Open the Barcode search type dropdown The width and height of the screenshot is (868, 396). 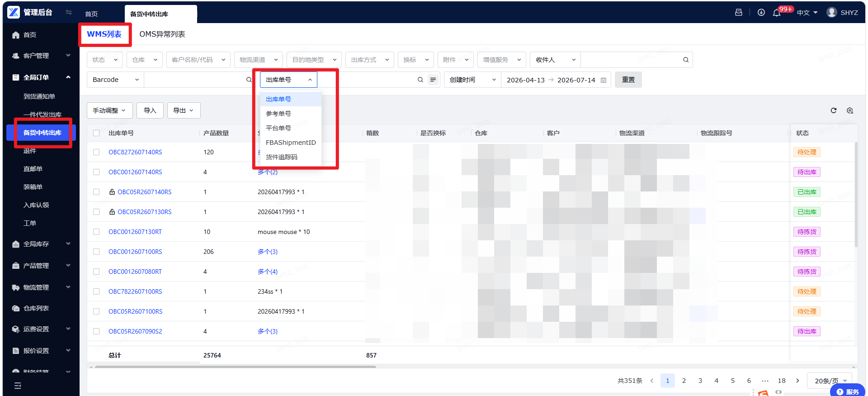[x=115, y=80]
